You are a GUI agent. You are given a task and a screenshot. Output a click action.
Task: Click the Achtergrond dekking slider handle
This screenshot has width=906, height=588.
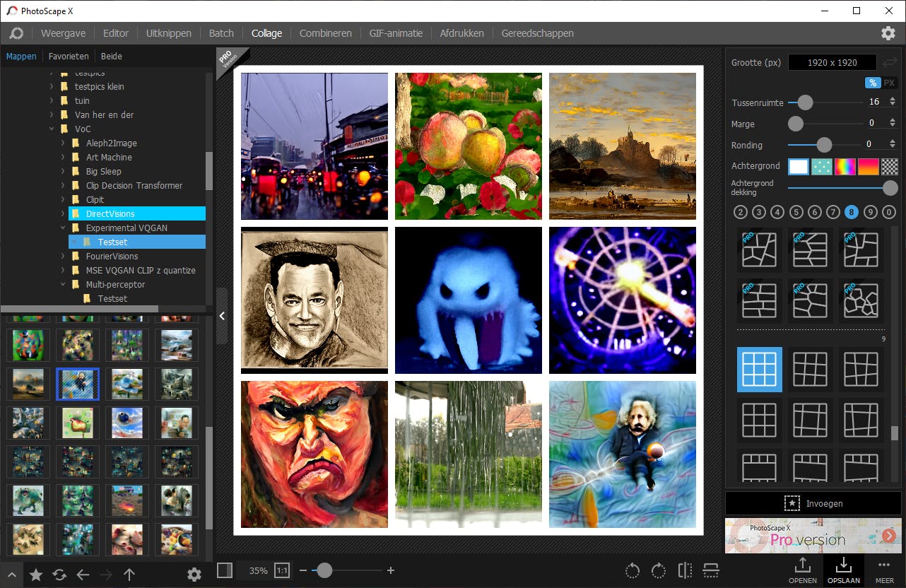tap(890, 187)
